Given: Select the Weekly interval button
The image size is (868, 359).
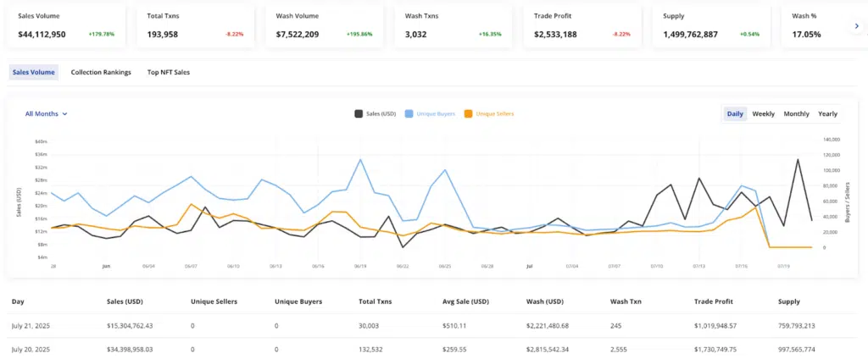Looking at the screenshot, I should tap(763, 113).
